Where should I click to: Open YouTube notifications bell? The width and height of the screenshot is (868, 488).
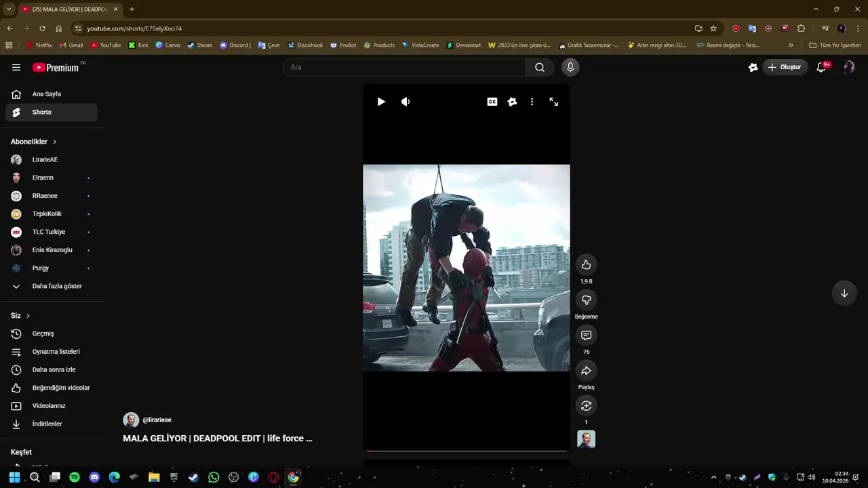coord(821,67)
